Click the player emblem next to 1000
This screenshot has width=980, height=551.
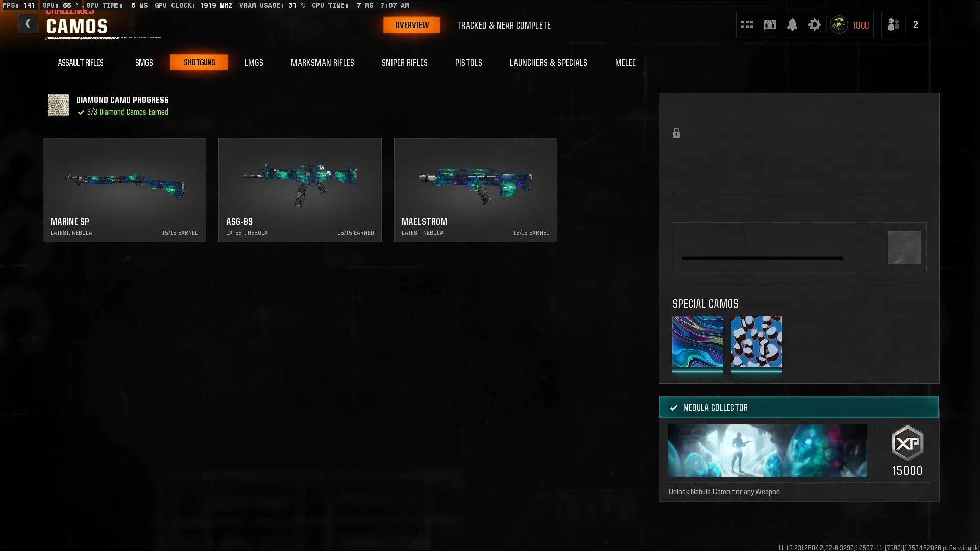[x=839, y=24]
